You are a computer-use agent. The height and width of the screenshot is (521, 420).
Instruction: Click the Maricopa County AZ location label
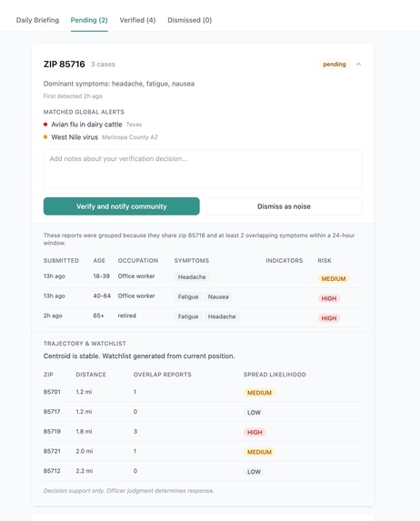tap(130, 137)
